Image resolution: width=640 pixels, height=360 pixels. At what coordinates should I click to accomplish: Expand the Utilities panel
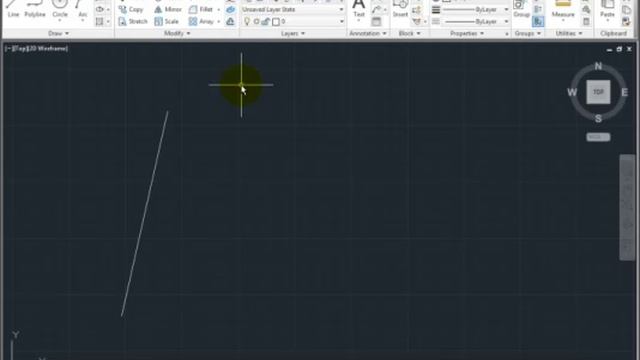[x=569, y=33]
